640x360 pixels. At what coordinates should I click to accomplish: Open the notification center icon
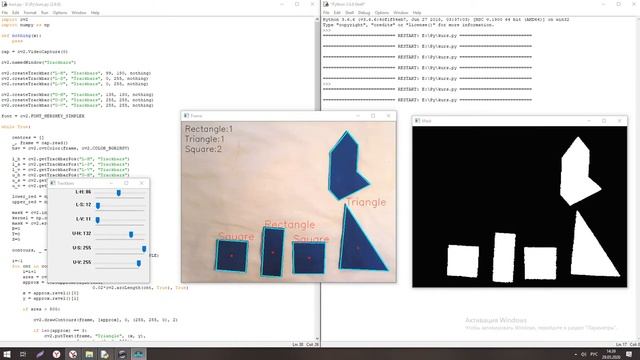629,354
